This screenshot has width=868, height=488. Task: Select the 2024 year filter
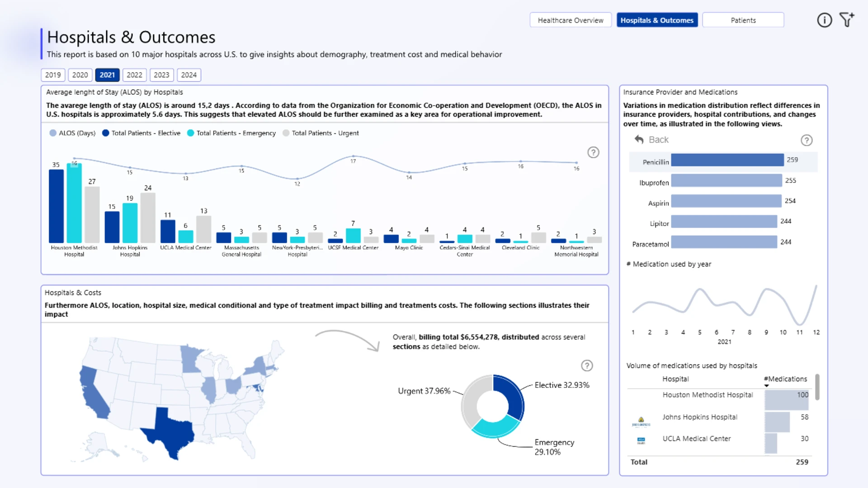point(189,75)
